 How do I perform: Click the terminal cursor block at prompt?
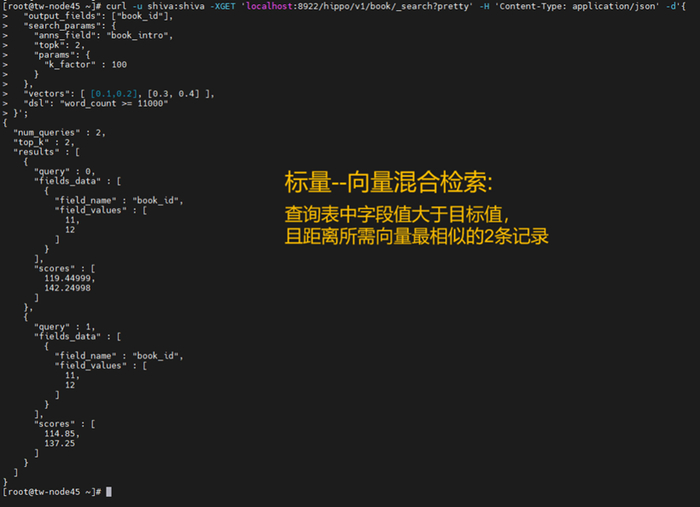(109, 491)
